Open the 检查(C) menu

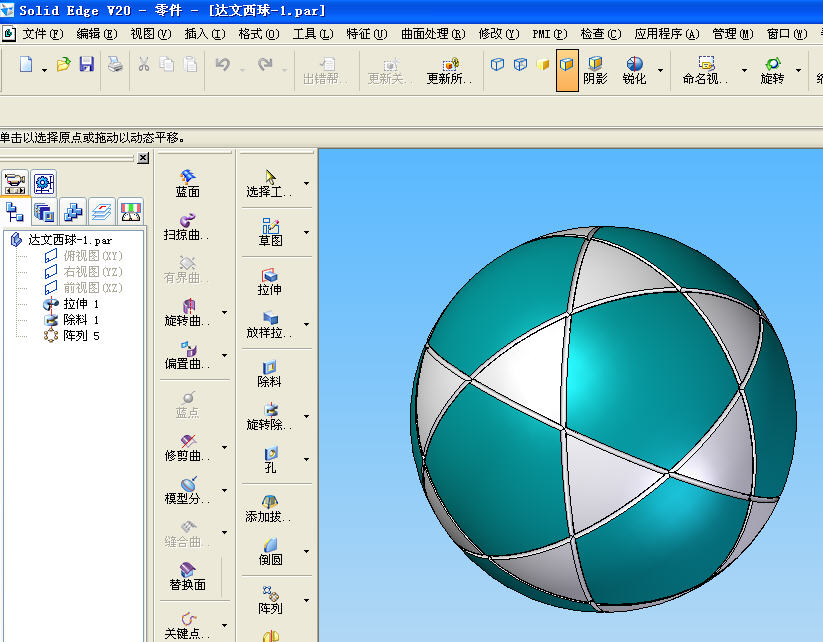click(x=600, y=34)
